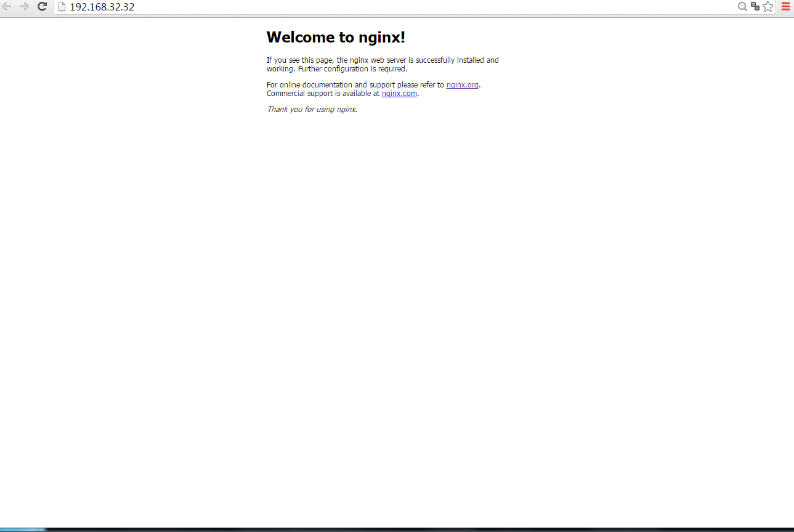Click the 'If you see this page' line

pos(383,60)
